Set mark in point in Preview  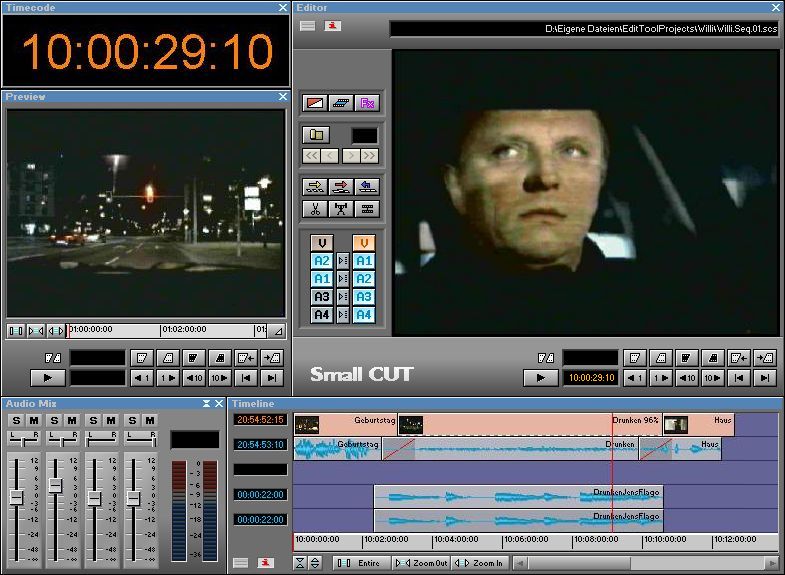pos(142,358)
